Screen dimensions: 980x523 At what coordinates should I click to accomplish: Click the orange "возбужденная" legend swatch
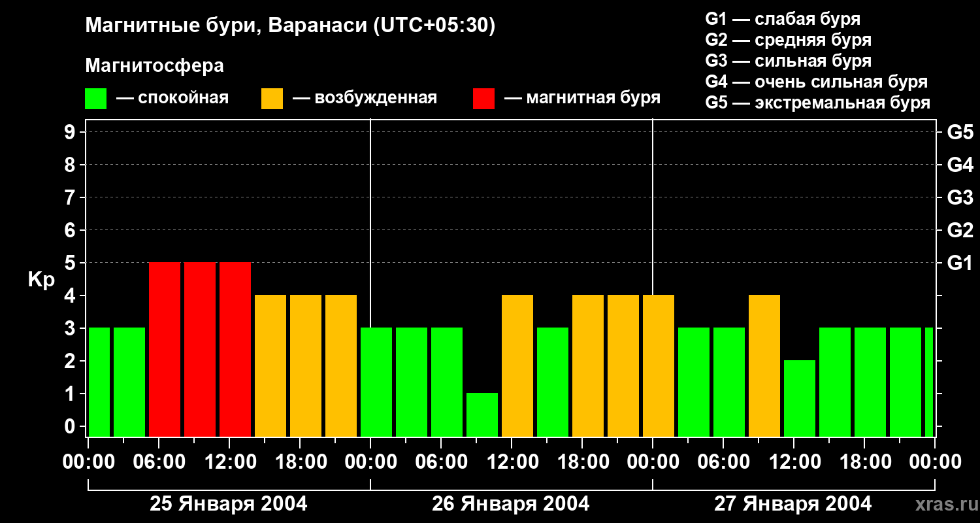pyautogui.click(x=272, y=99)
